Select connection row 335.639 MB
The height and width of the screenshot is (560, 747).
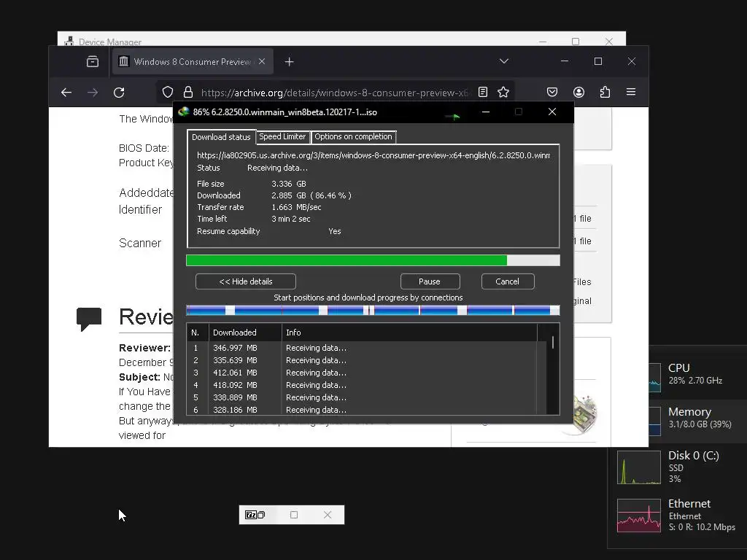click(x=362, y=360)
